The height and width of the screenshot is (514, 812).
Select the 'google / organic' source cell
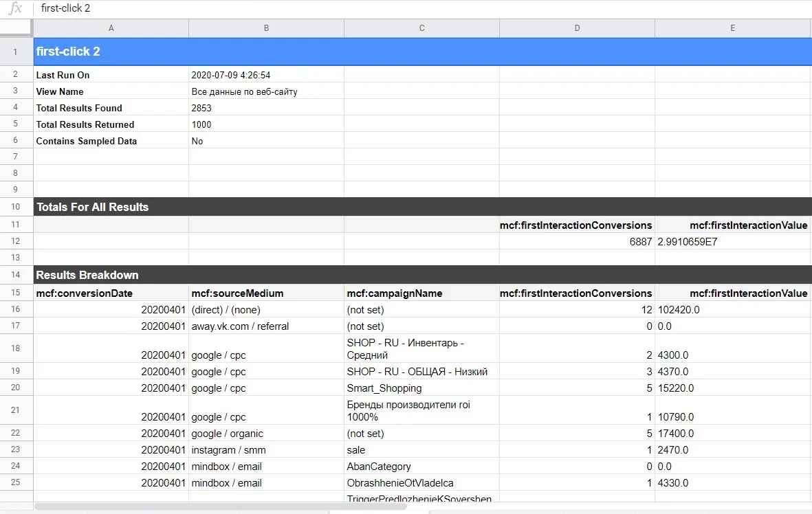coord(266,433)
